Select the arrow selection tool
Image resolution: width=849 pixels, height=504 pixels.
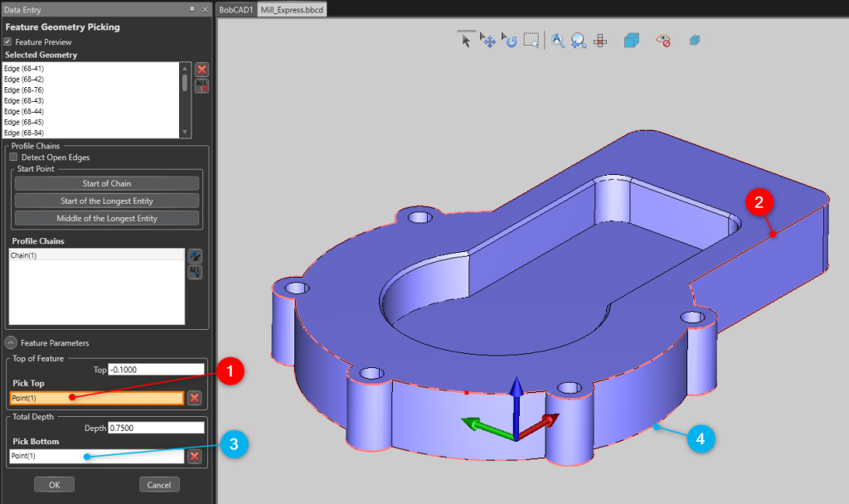coord(467,40)
